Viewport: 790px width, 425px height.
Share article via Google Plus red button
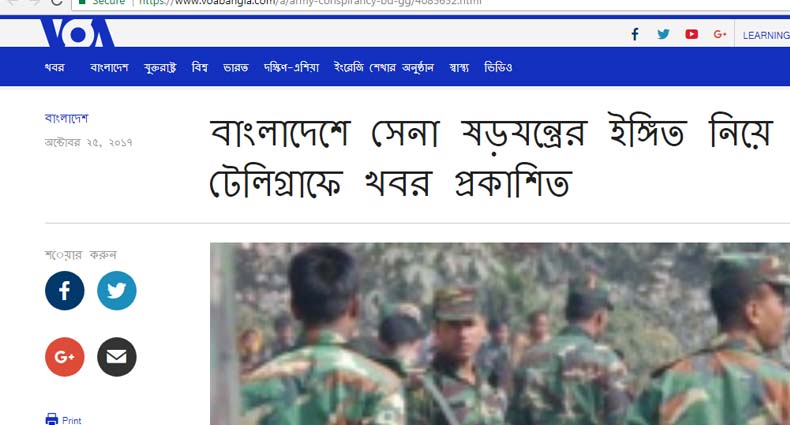[x=64, y=357]
